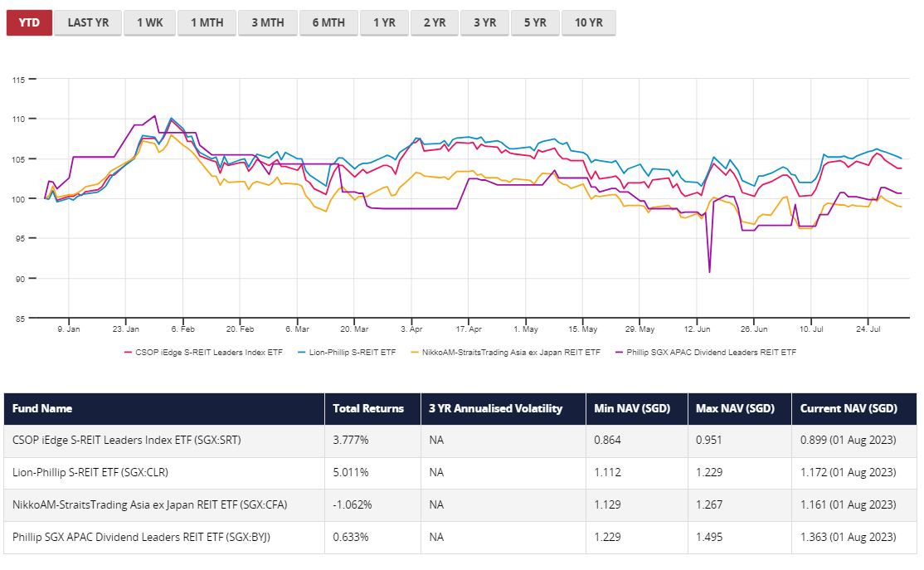Click the 115 y-axis label
This screenshot has height=570, width=924.
click(18, 80)
